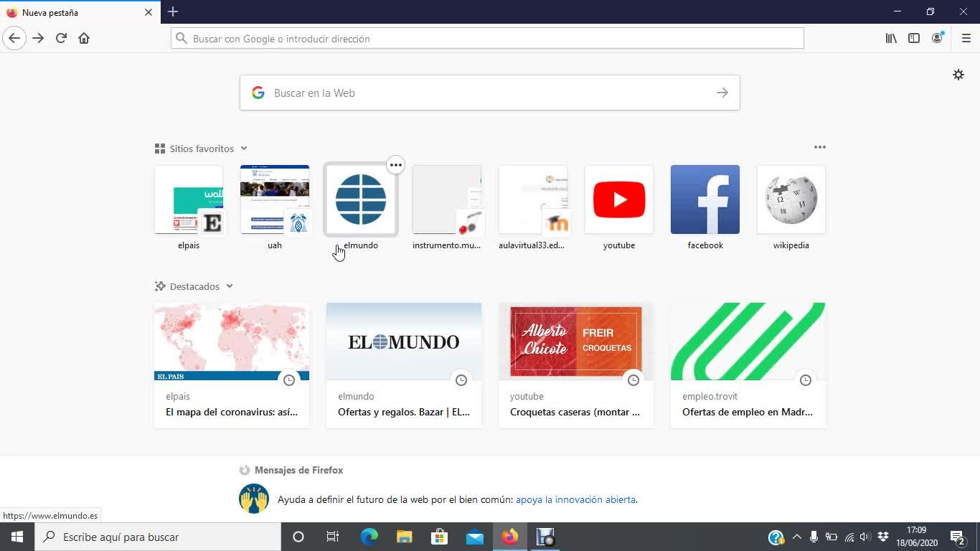The width and height of the screenshot is (980, 551).
Task: Open the Firefox home page
Action: click(84, 38)
